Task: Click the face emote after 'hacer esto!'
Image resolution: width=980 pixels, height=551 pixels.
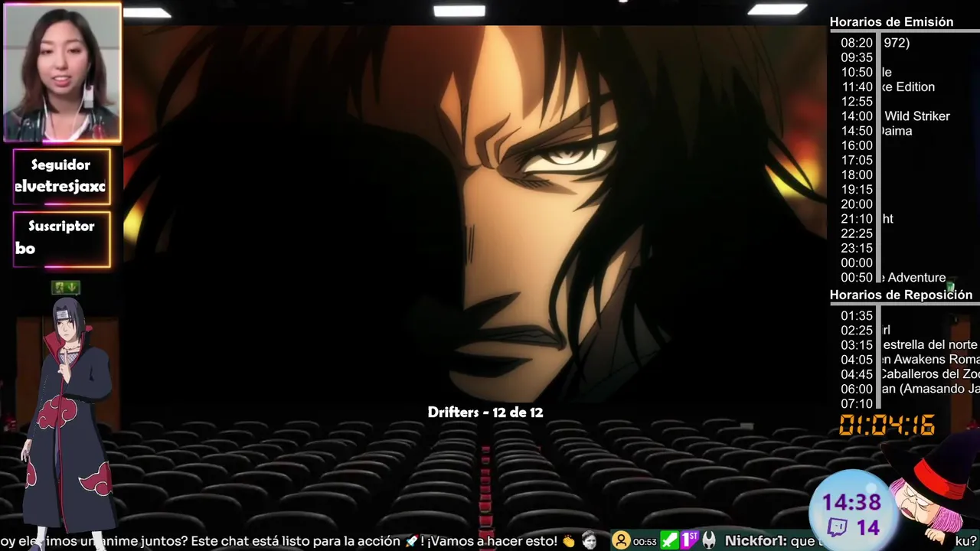Action: tap(589, 540)
